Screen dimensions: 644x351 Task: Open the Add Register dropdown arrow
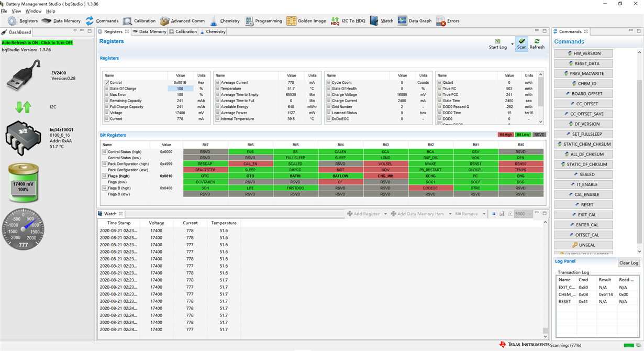(x=386, y=214)
